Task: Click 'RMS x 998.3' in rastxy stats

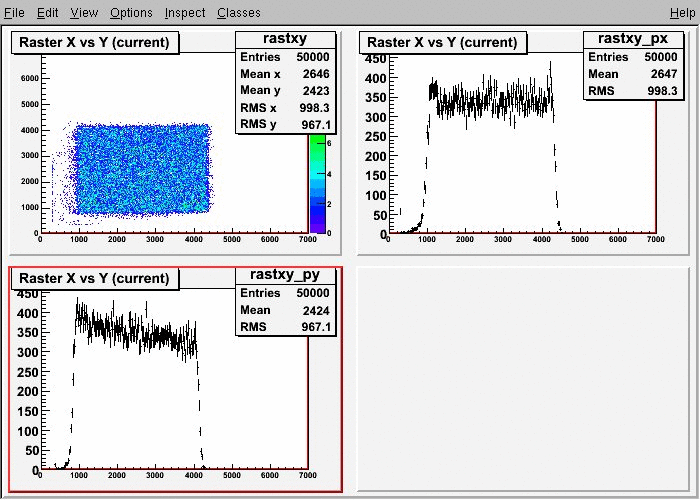Action: 285,108
